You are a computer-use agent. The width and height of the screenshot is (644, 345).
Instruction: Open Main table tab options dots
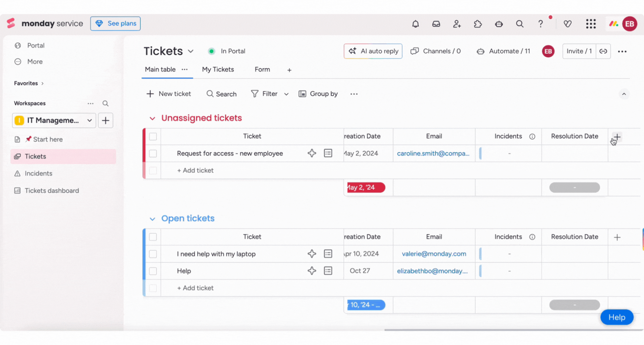click(x=184, y=69)
